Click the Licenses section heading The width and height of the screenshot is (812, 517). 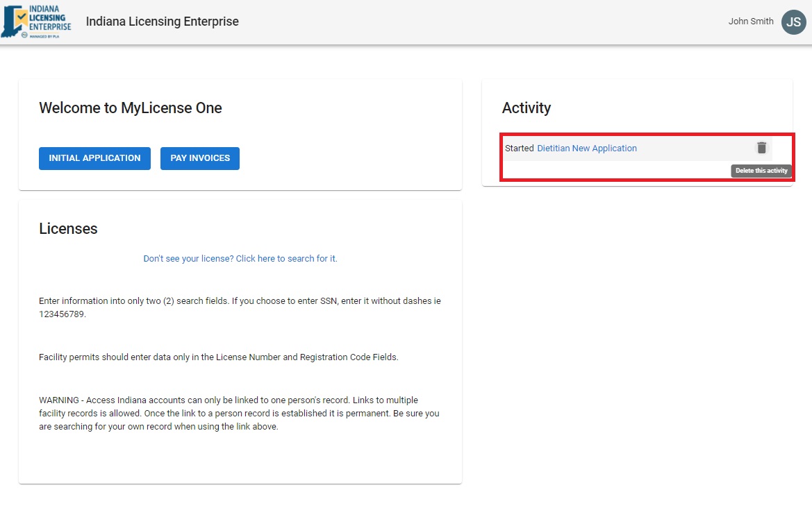point(68,229)
